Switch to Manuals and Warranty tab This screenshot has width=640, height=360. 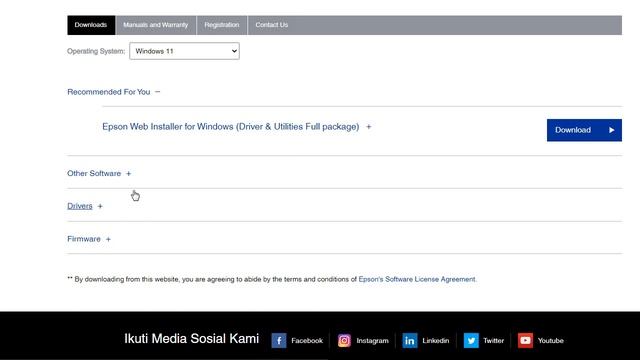click(x=156, y=25)
